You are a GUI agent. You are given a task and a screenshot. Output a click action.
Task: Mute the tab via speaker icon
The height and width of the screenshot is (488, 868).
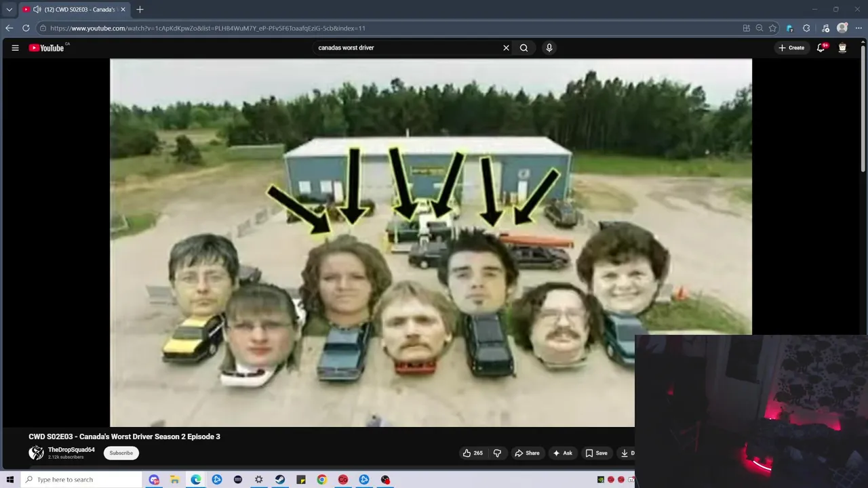(37, 9)
